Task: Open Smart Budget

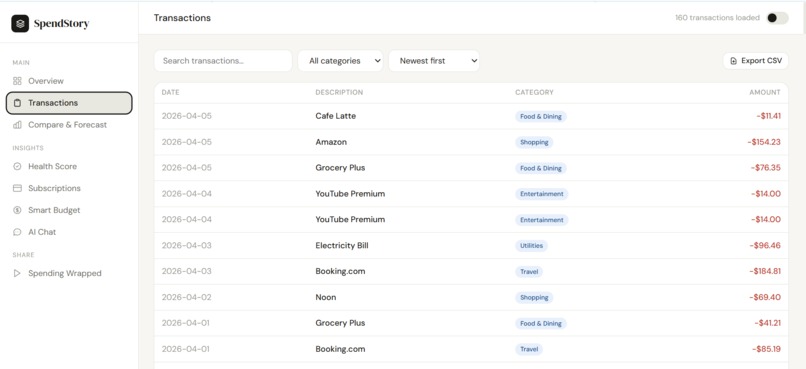Action: point(69,210)
